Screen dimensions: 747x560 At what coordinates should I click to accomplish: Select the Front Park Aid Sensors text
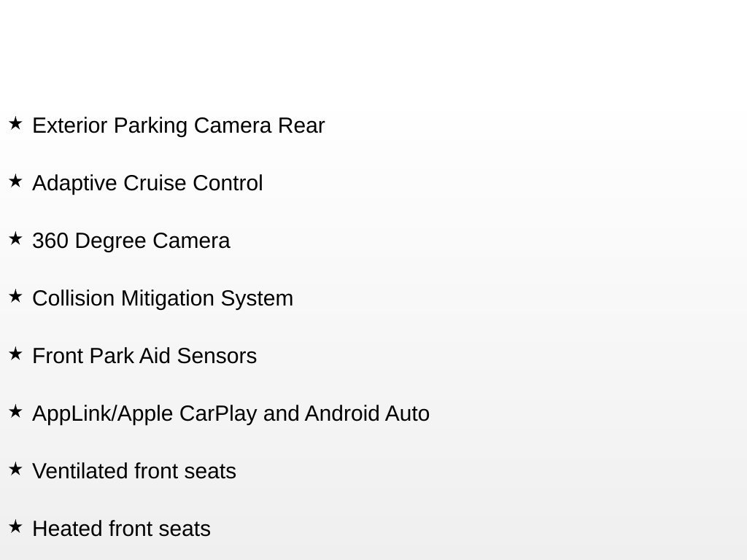(144, 356)
